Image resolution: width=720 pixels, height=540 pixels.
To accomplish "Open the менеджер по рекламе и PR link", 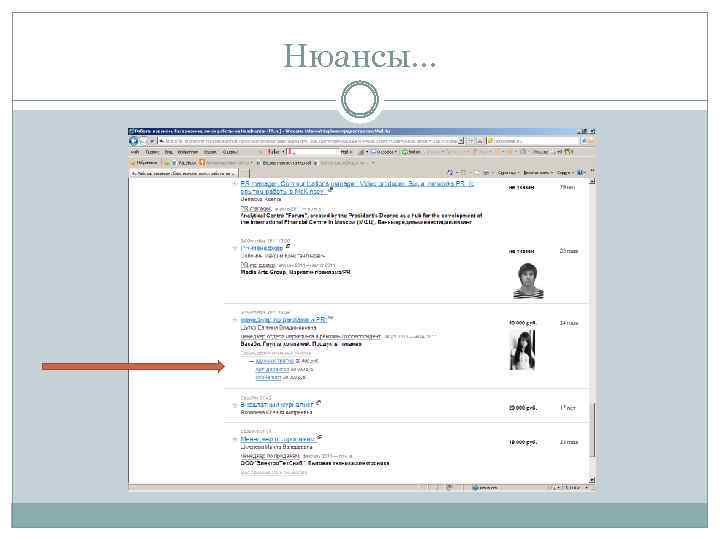I will tap(284, 319).
